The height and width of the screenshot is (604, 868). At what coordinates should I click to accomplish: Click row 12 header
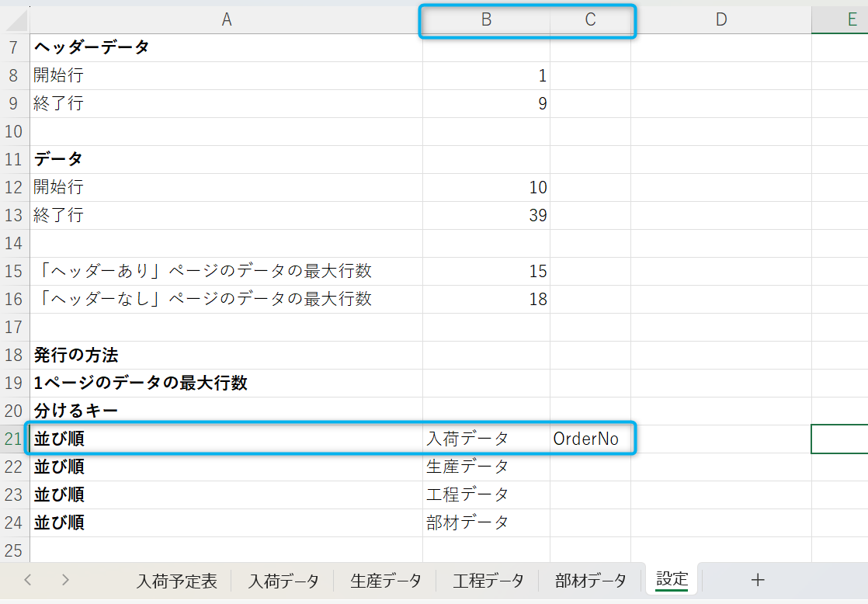click(14, 187)
